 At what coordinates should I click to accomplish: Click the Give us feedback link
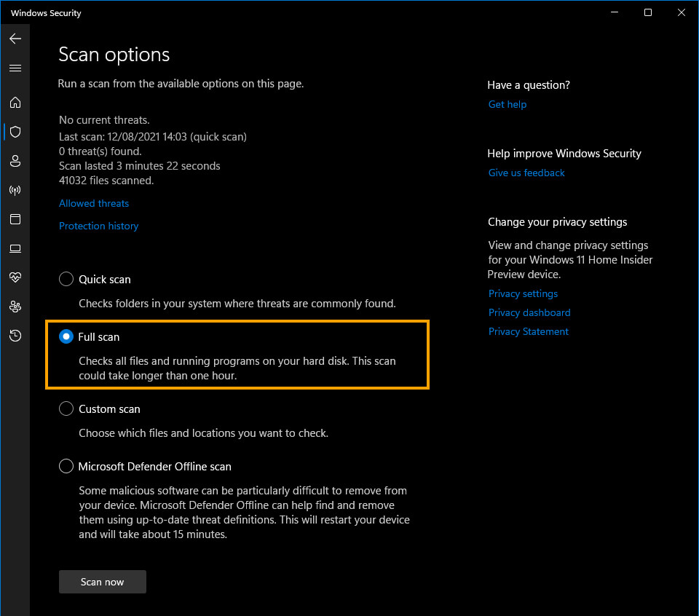pos(526,173)
